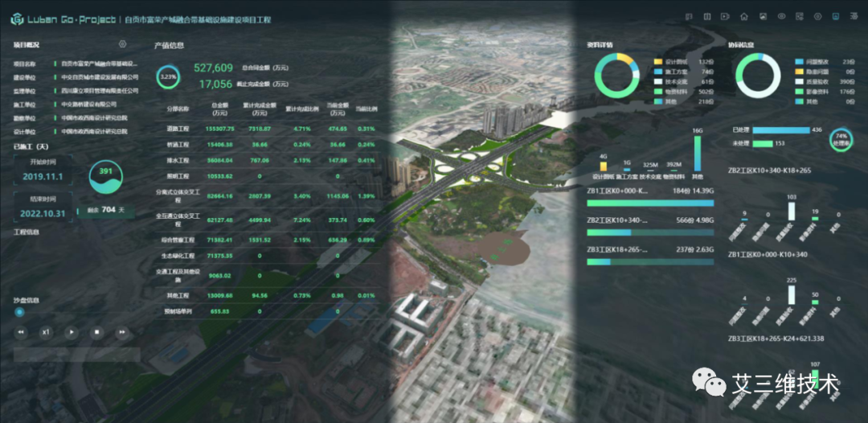Change the x1 playback speed
Viewport: 868px width, 423px height.
pyautogui.click(x=47, y=333)
